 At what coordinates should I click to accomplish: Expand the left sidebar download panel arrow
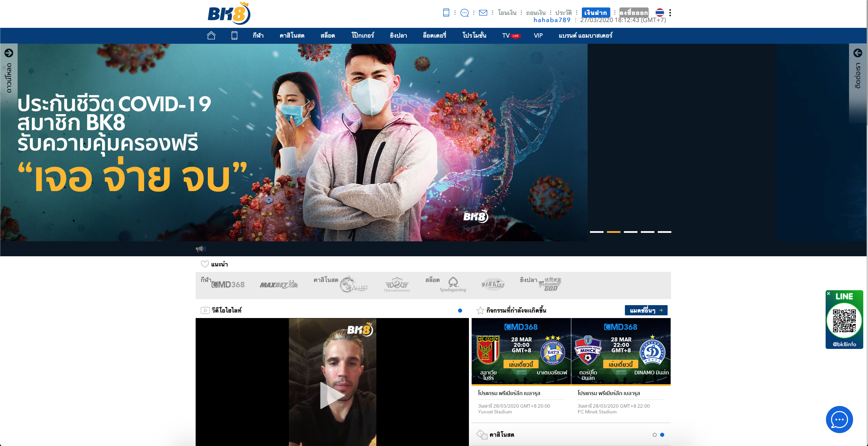pyautogui.click(x=9, y=53)
